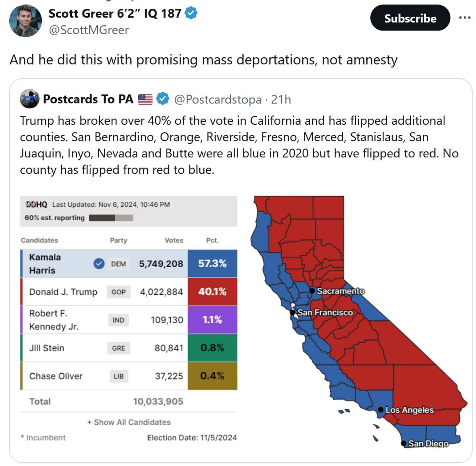Click the blue 57.3% Harris percentage box
476x466 pixels.
click(212, 264)
